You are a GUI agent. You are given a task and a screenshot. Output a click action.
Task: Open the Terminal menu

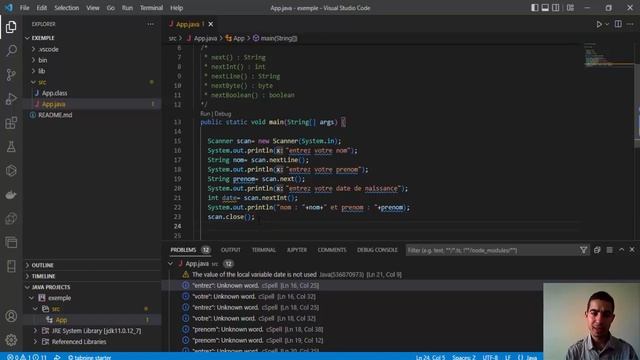click(x=151, y=8)
